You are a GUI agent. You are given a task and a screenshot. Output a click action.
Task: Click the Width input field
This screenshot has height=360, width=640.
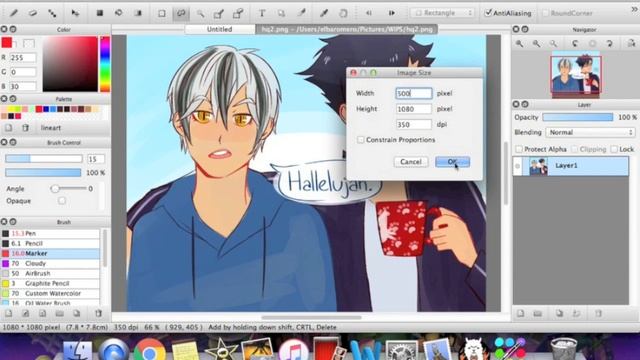tap(413, 93)
